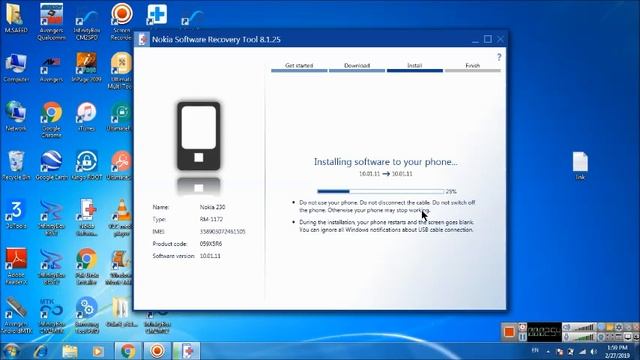Viewport: 640px width, 360px height.
Task: Open network signal tray icon
Action: coord(582,351)
